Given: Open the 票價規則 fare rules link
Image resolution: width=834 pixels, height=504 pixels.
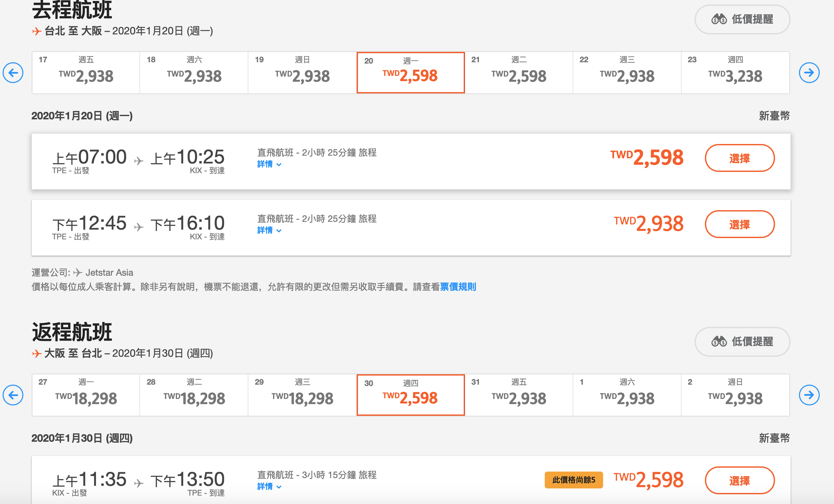Looking at the screenshot, I should point(458,287).
